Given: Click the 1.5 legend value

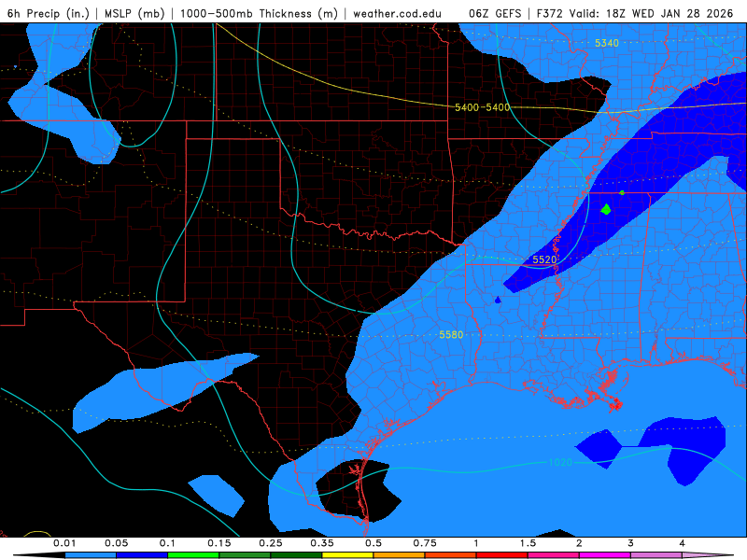Looking at the screenshot, I should click(x=528, y=543).
